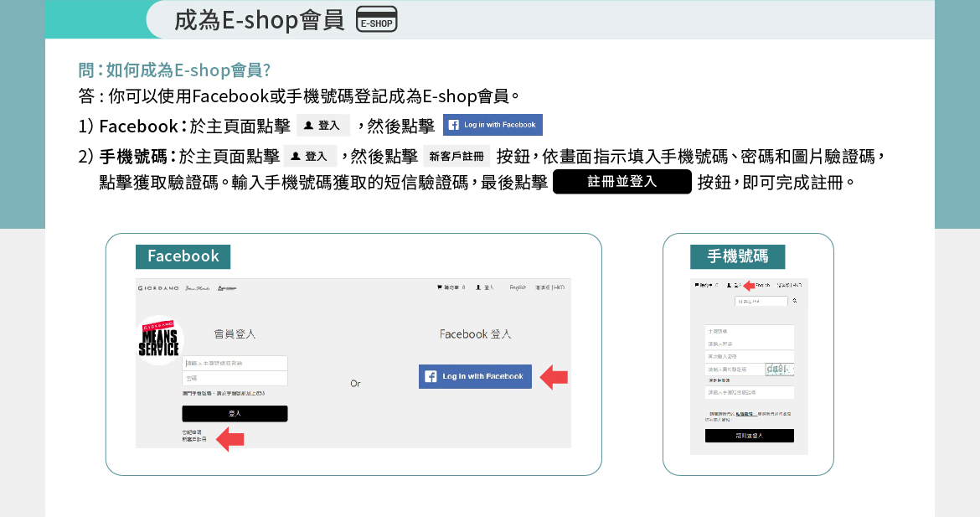Click the E-SHOP card icon in header

[376, 19]
